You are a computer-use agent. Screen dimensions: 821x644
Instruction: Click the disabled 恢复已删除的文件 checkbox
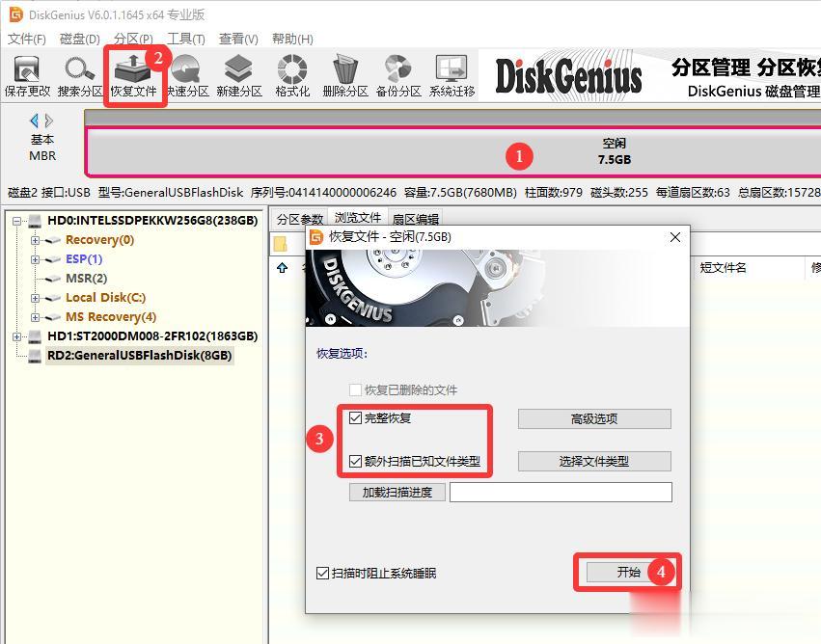pos(356,389)
